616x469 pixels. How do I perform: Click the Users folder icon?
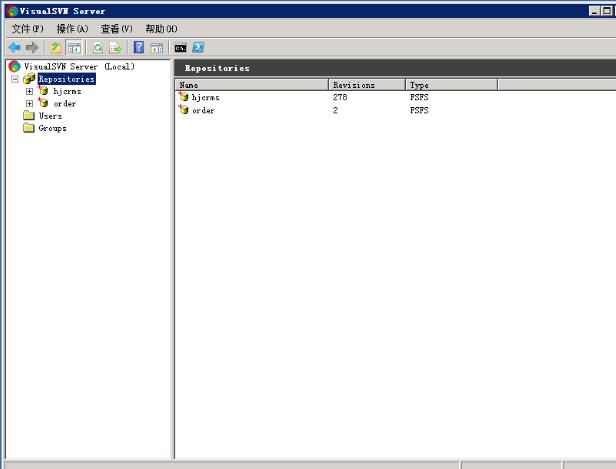coord(29,115)
